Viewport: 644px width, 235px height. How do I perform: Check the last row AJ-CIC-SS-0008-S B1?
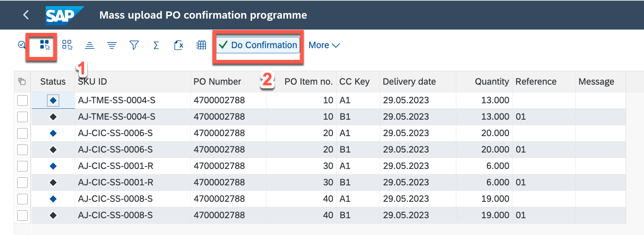point(23,215)
